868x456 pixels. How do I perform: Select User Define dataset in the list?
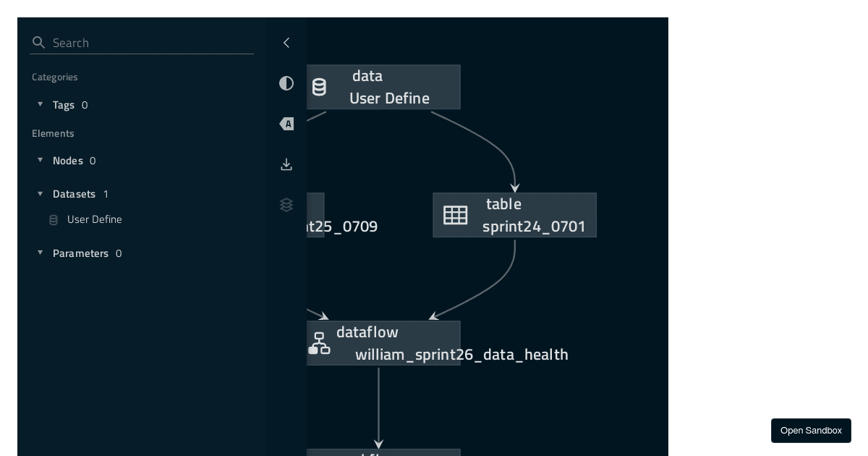[x=94, y=219]
